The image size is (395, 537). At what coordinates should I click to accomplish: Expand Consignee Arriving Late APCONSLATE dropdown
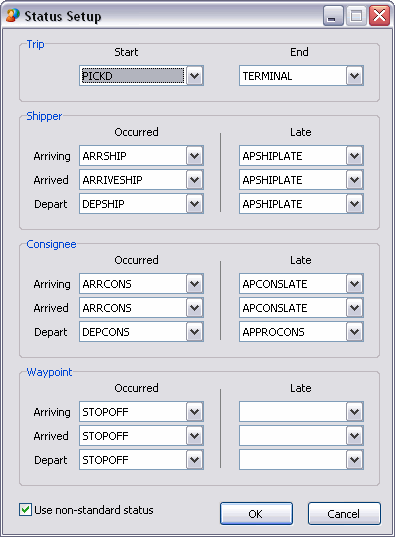355,284
